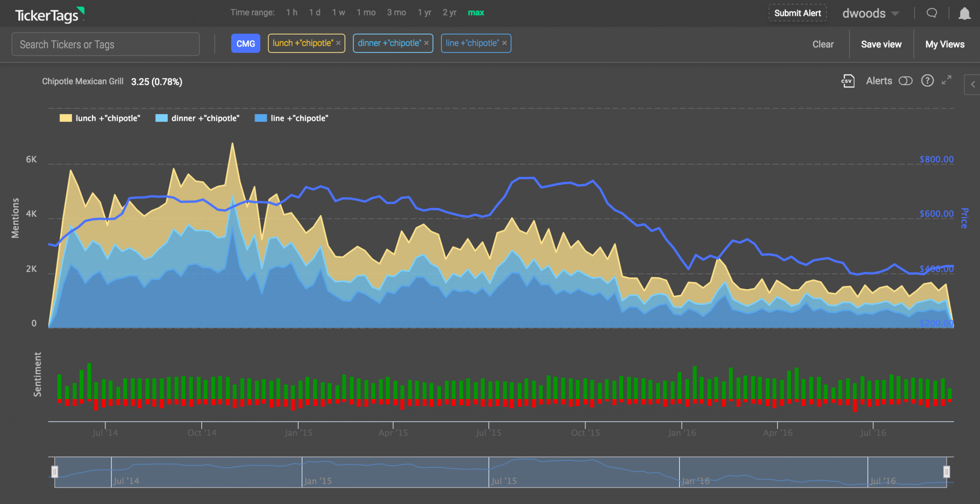This screenshot has height=504, width=980.
Task: Click the Jul '16 axis date label
Action: click(873, 433)
